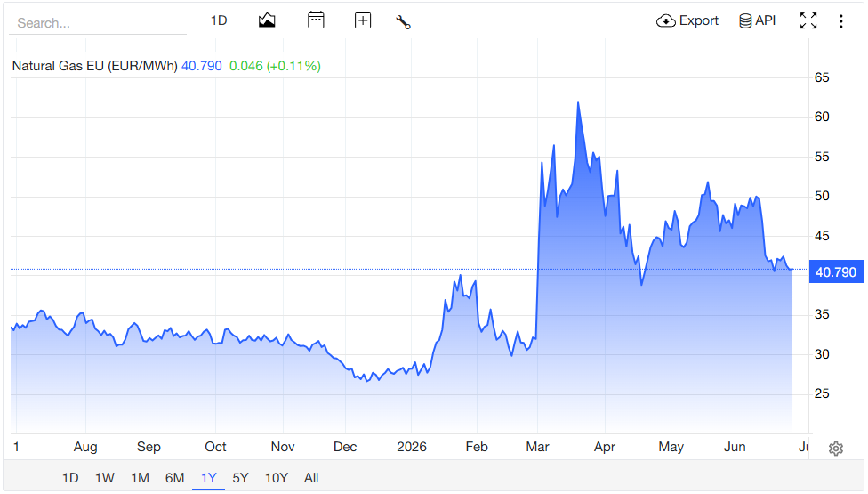Image resolution: width=868 pixels, height=494 pixels.
Task: Show the 10Y time range
Action: click(x=277, y=477)
